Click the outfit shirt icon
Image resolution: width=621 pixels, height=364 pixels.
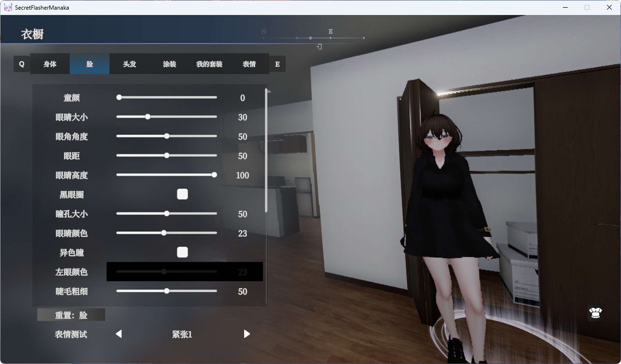pyautogui.click(x=595, y=313)
